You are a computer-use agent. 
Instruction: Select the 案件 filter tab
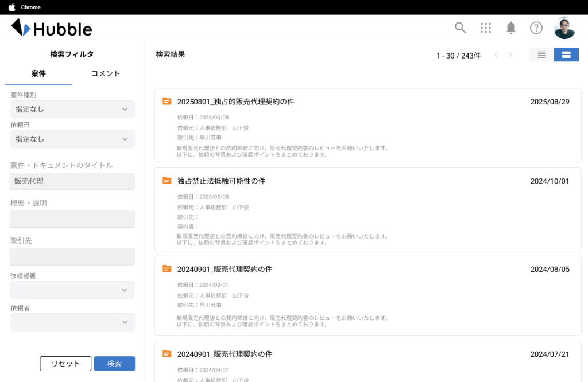(38, 73)
